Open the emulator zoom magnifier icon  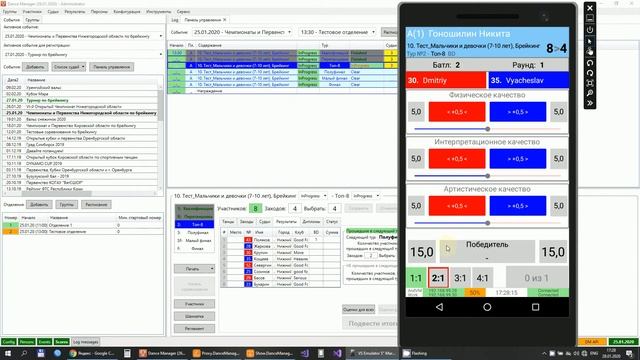click(x=590, y=93)
